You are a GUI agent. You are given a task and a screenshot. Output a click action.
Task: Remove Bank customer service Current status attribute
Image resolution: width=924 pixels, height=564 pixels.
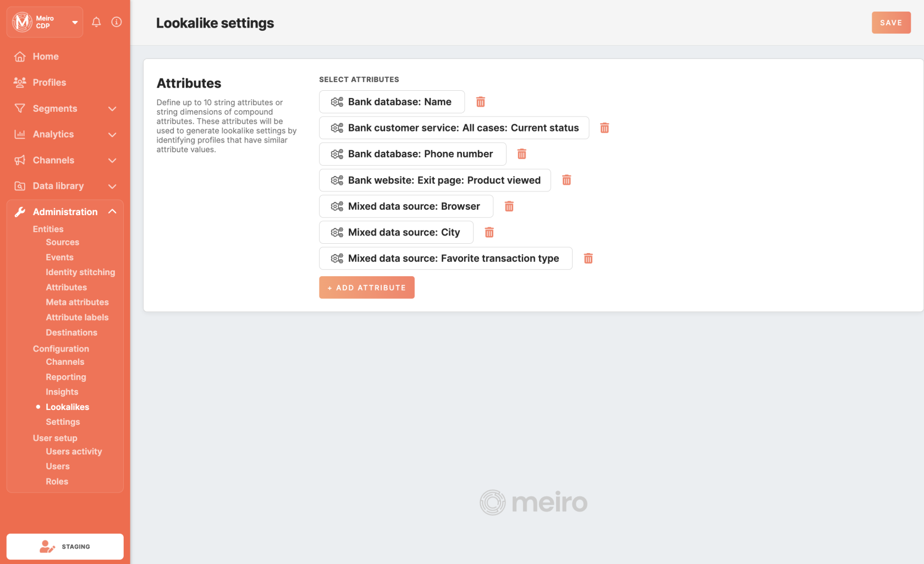tap(604, 128)
